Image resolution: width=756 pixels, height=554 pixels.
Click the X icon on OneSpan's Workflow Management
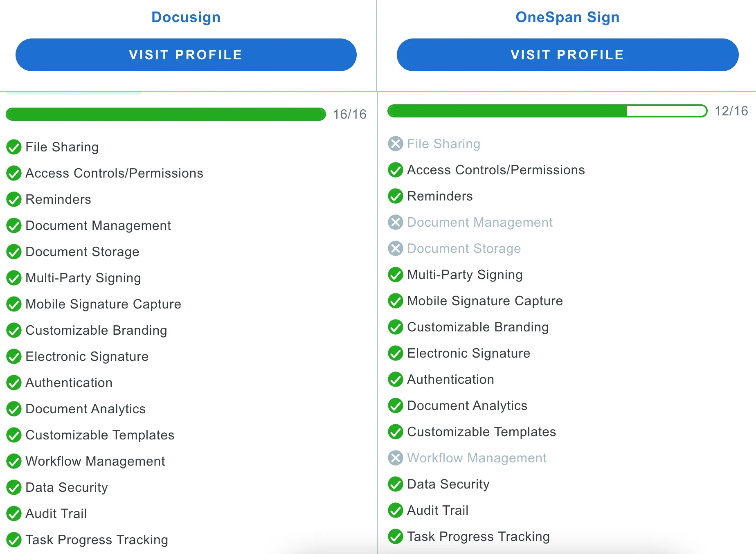395,458
